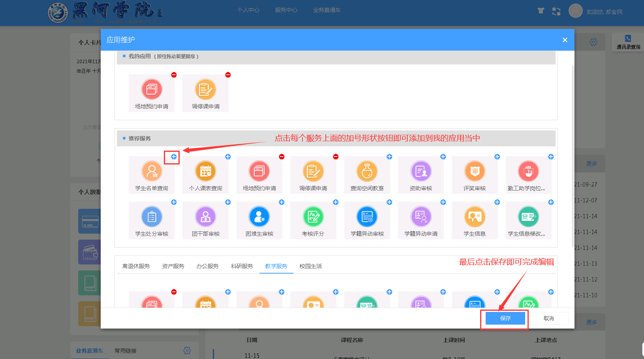This screenshot has width=644, height=359.
Task: Open the 学生信息 orange icon
Action: pos(475,217)
